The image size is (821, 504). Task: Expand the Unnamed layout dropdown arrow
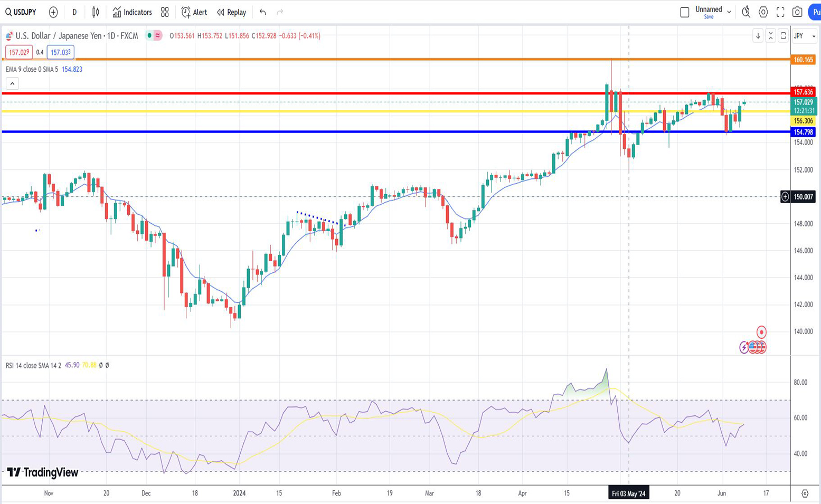pos(729,12)
